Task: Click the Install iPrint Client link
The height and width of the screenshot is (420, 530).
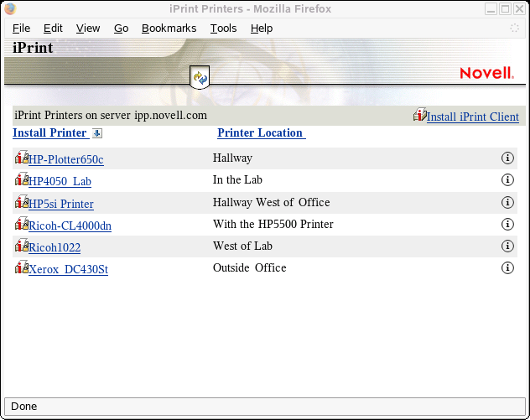Action: (472, 117)
